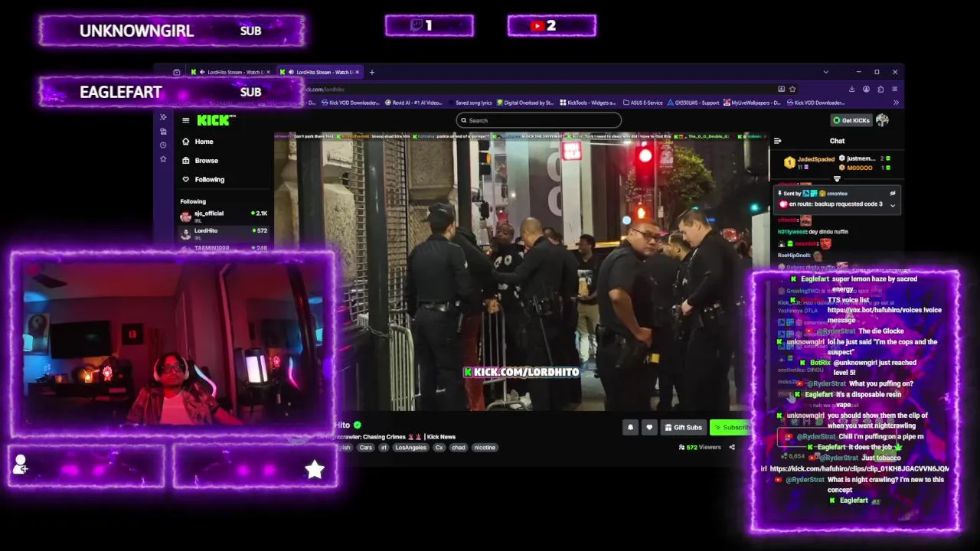Viewport: 980px width, 551px height.
Task: Select the Cars stream tag
Action: click(366, 448)
